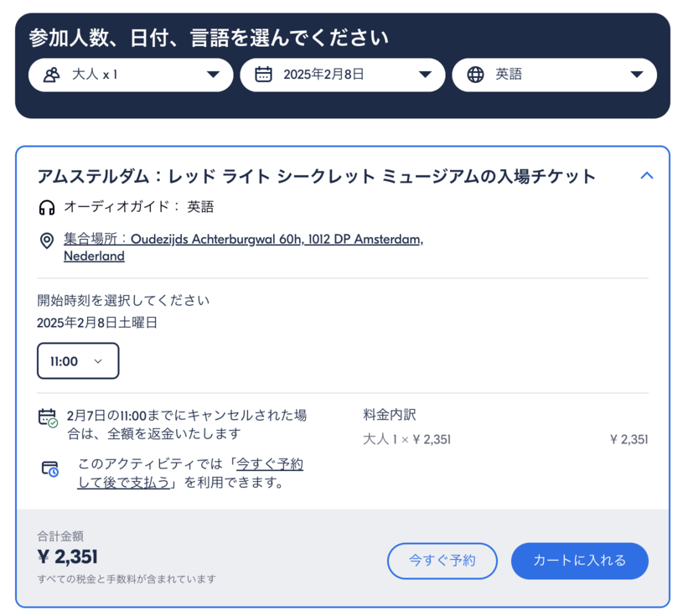This screenshot has width=683, height=616.
Task: Open the 大人 x 1 participants dropdown
Action: click(x=131, y=75)
